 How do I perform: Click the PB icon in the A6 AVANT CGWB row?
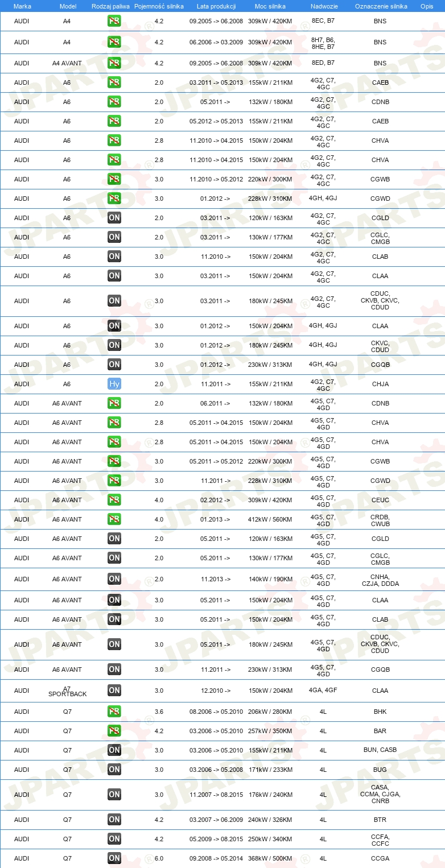(x=114, y=461)
